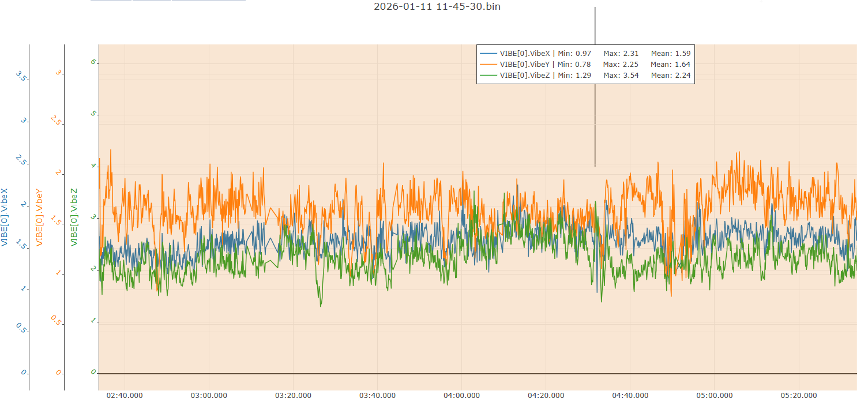Click the 05:20.000 time axis label
868x402 pixels.
[x=799, y=395]
